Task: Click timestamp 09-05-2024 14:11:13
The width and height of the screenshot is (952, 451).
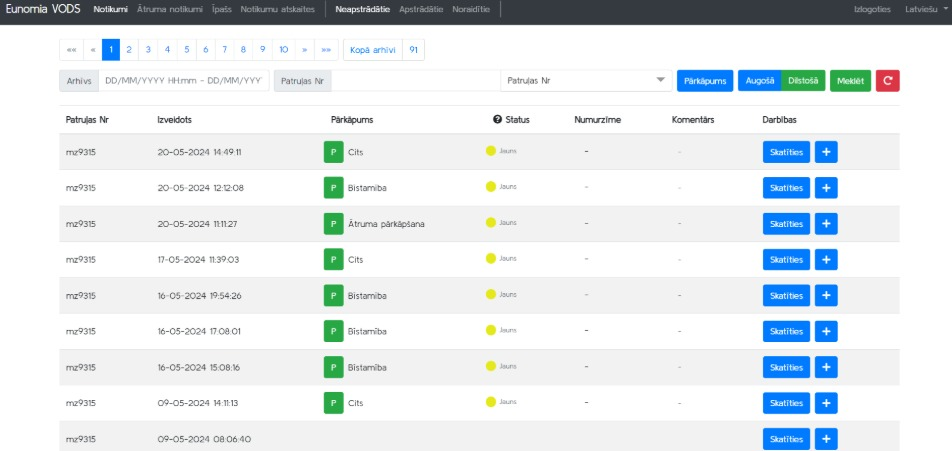Action: point(197,403)
